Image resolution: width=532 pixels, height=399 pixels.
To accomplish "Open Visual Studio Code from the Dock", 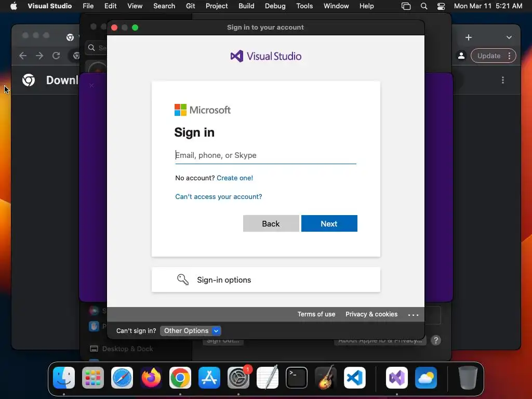I will pos(355,378).
